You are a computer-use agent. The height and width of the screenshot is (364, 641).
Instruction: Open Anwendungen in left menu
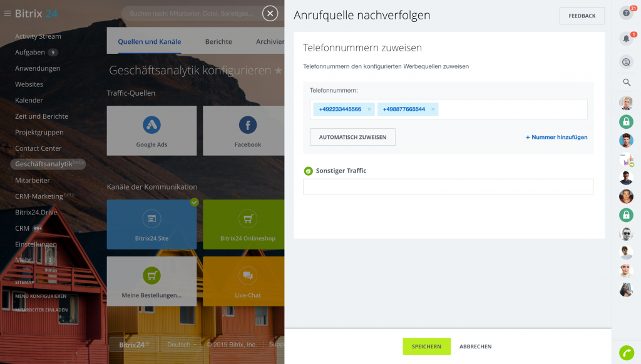37,68
